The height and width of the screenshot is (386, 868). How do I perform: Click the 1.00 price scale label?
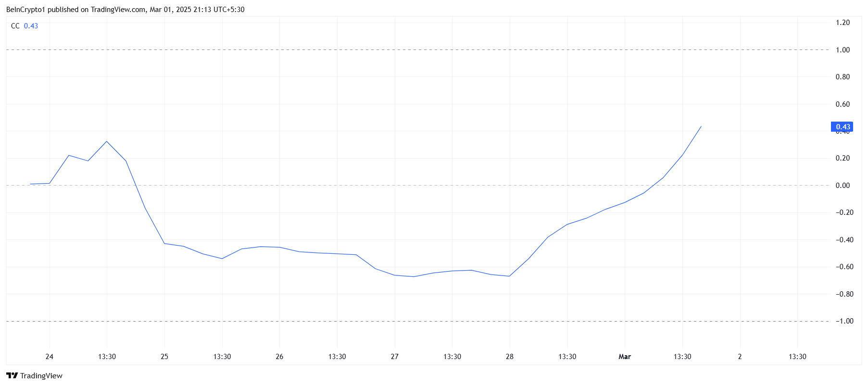843,50
